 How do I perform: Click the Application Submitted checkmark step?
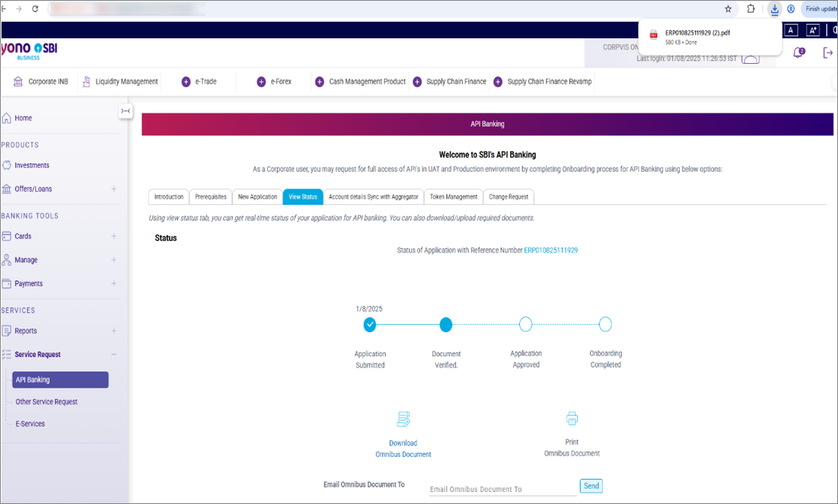tap(370, 325)
